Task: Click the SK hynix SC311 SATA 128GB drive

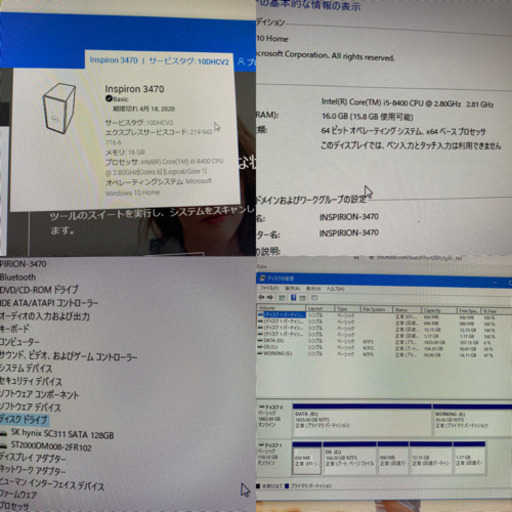Action: pos(62,434)
